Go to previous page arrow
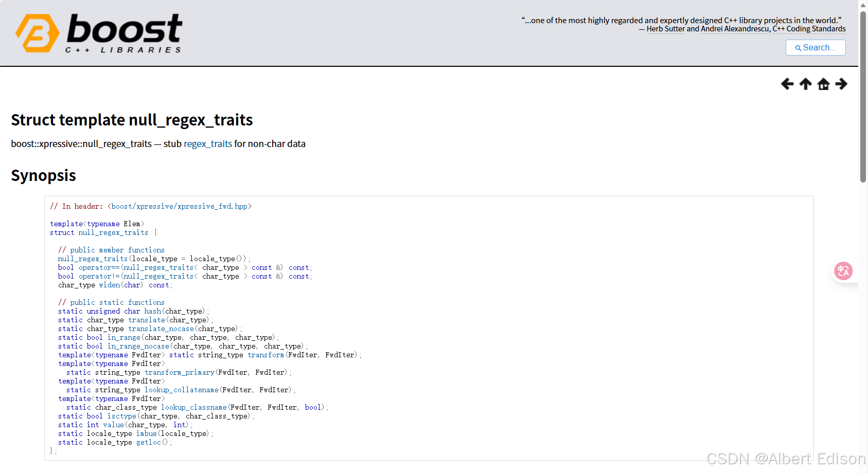868x474 pixels. (787, 84)
